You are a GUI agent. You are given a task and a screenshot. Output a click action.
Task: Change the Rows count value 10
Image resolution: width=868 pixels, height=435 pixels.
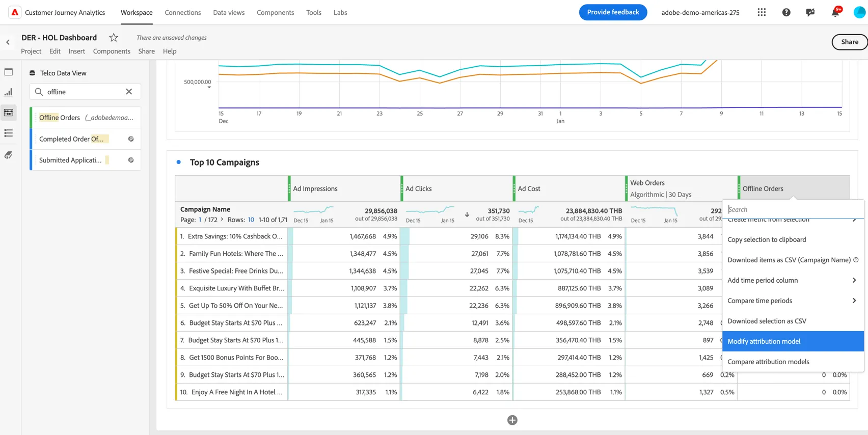(251, 220)
